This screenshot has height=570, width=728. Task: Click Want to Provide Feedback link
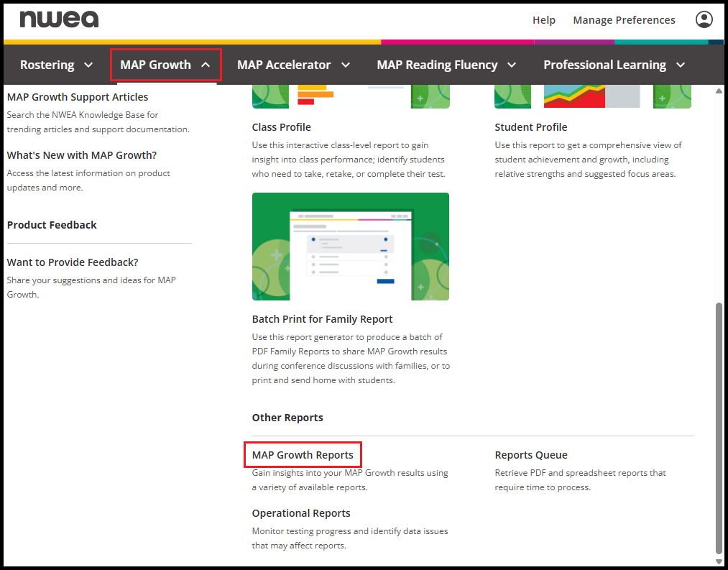73,262
